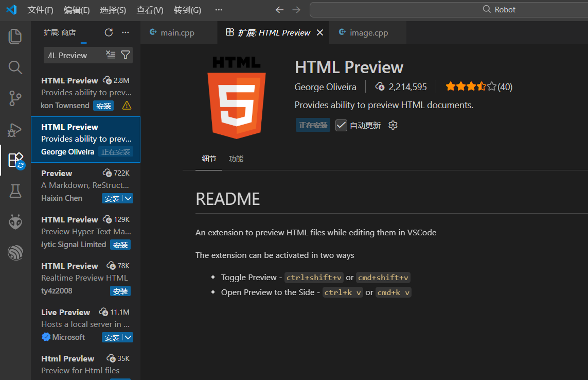This screenshot has width=588, height=380.
Task: Open the extension filter funnel menu
Action: 126,55
